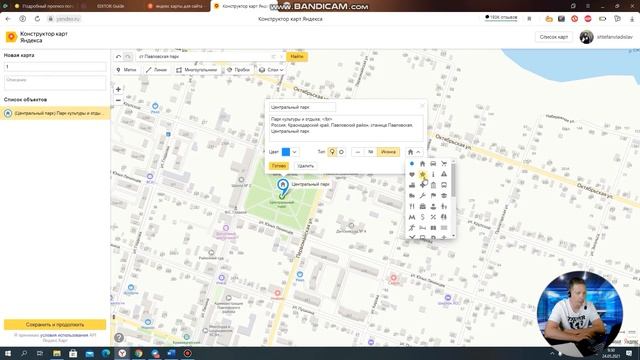Click the 'Готово' done button

point(279,166)
